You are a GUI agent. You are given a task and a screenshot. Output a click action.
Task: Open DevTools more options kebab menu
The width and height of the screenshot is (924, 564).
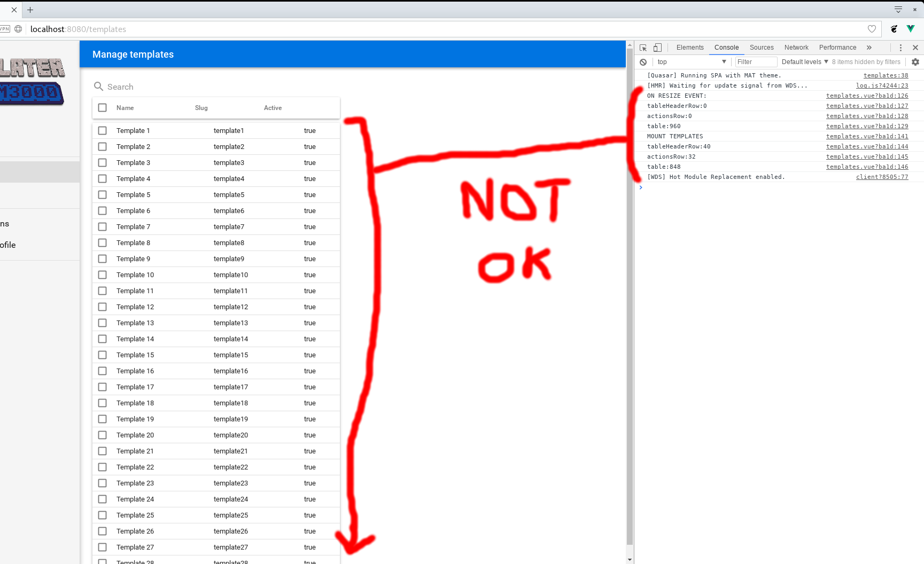click(x=900, y=48)
